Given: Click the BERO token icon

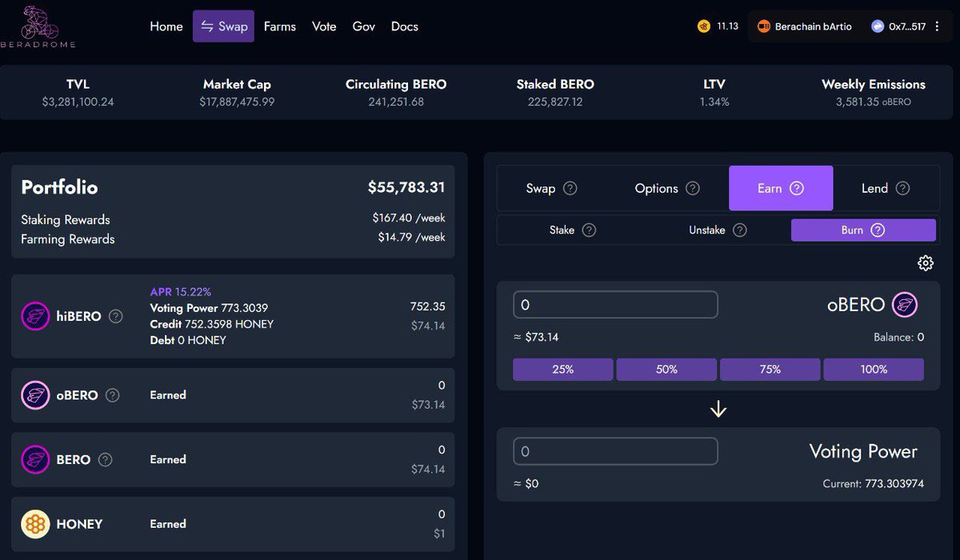Looking at the screenshot, I should (x=35, y=460).
